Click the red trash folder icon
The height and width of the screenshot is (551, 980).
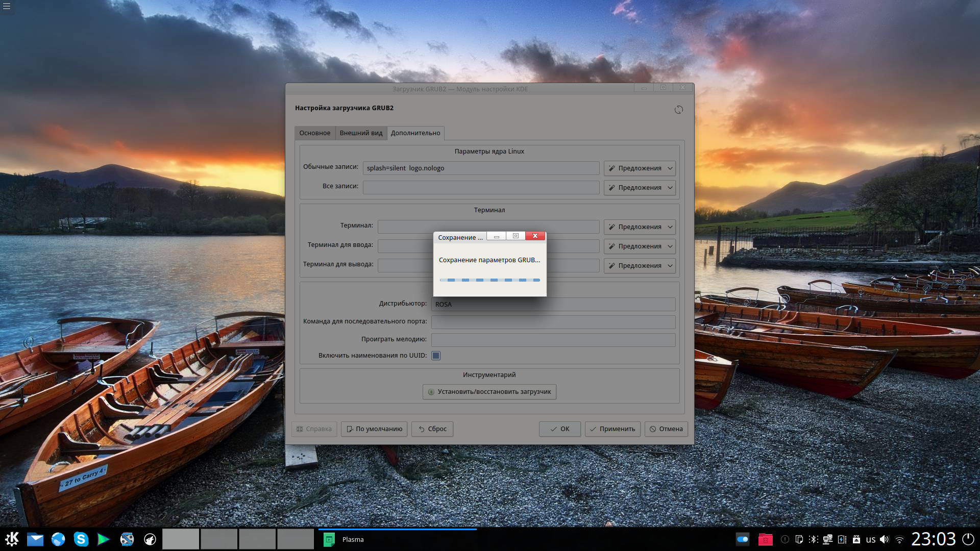(765, 539)
